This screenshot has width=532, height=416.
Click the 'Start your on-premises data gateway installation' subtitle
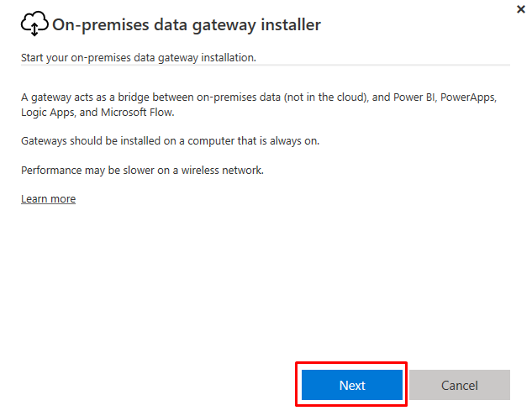pos(139,58)
